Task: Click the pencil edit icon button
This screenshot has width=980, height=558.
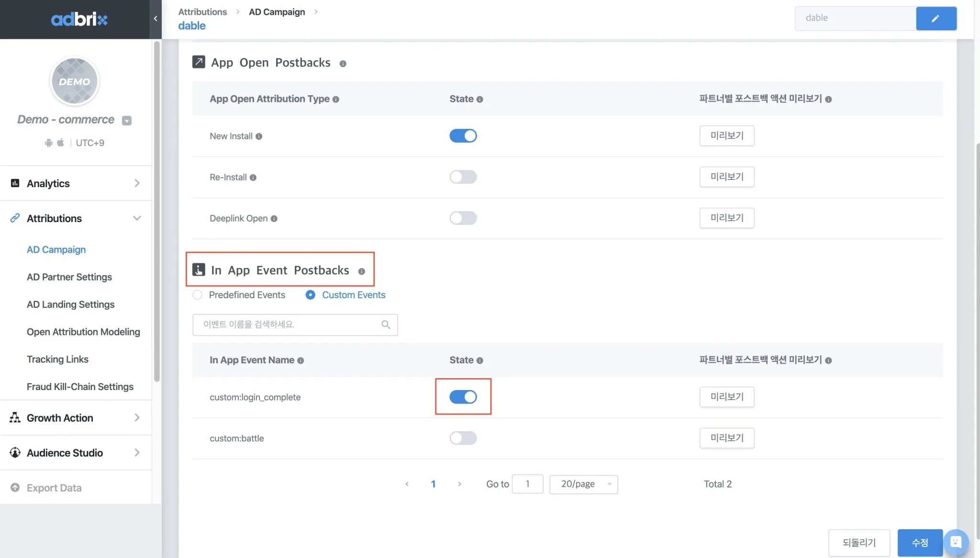Action: click(935, 18)
